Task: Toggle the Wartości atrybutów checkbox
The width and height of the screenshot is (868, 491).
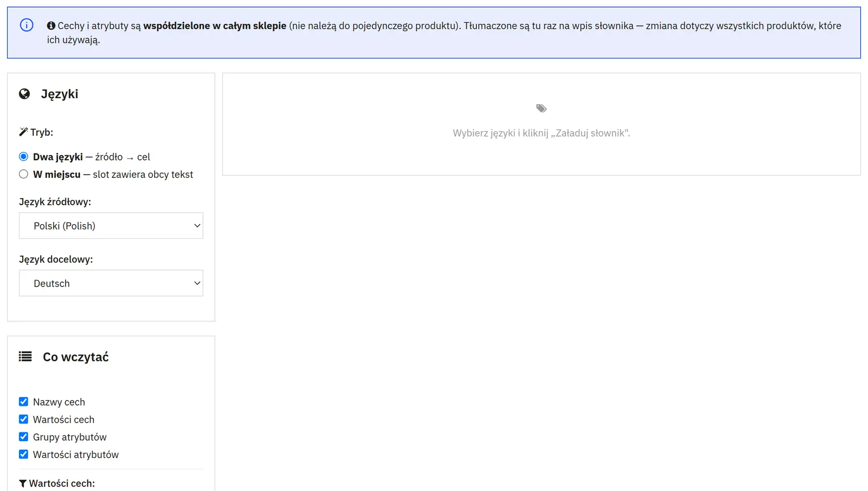Action: click(23, 454)
